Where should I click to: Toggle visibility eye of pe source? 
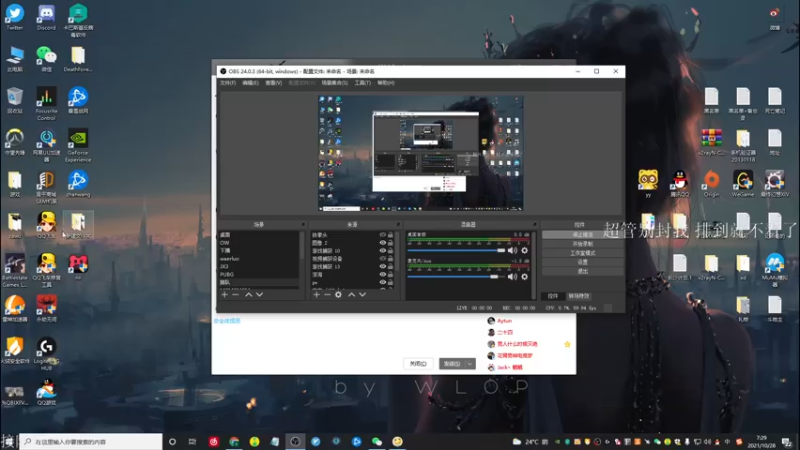pyautogui.click(x=383, y=283)
